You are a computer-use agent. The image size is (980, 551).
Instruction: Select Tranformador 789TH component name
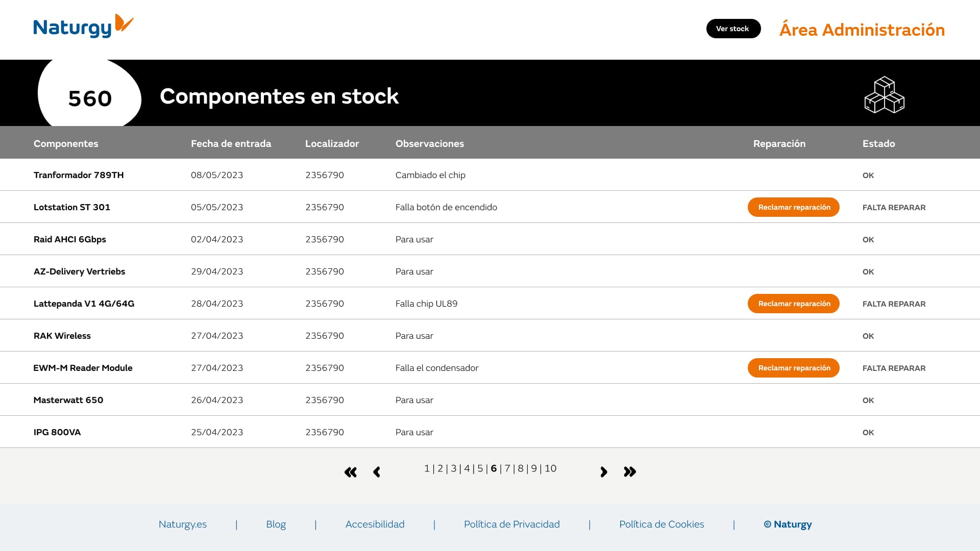pos(79,175)
